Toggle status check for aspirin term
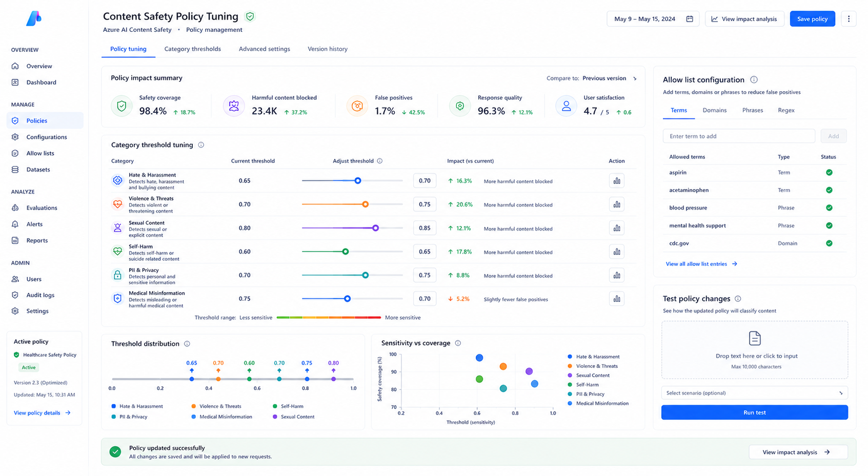The image size is (868, 476). click(x=829, y=173)
